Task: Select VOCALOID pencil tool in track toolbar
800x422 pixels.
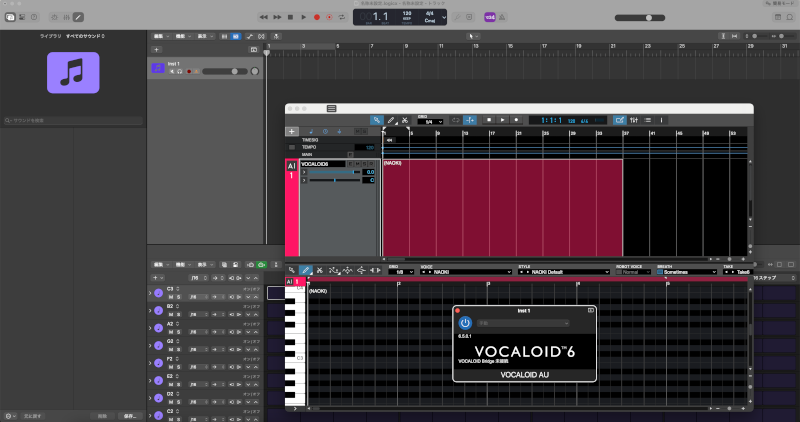Action: (x=391, y=120)
